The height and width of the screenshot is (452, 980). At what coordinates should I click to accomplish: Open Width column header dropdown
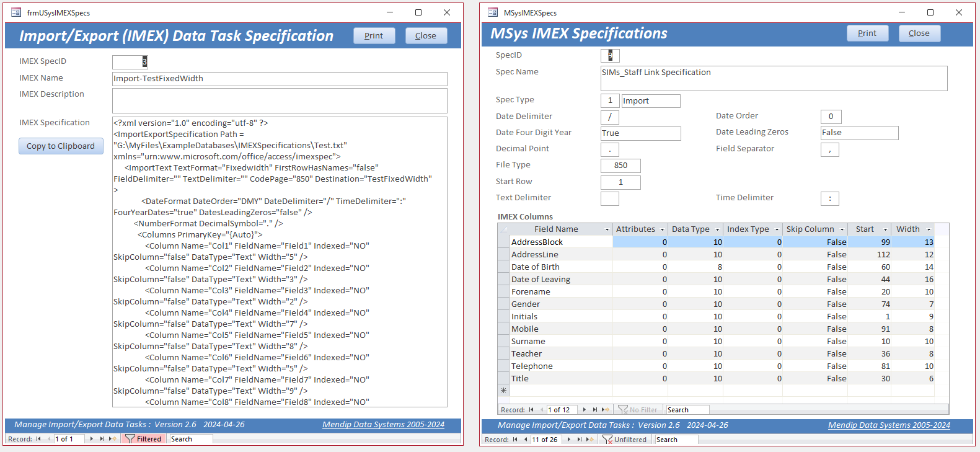click(x=929, y=230)
